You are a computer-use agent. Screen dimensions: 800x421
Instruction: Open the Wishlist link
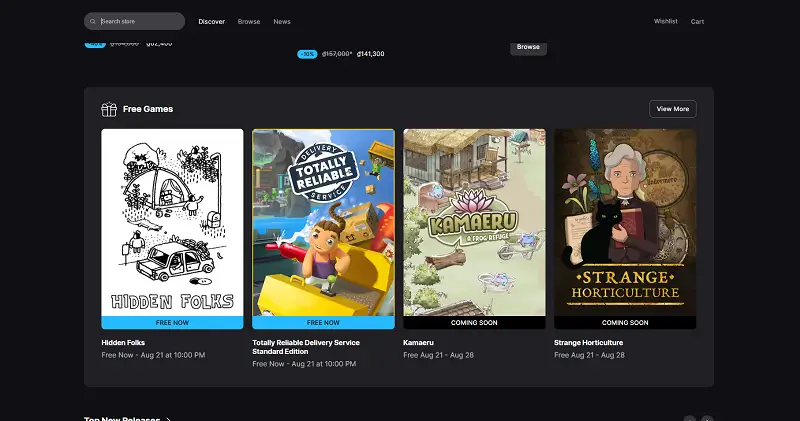tap(666, 21)
